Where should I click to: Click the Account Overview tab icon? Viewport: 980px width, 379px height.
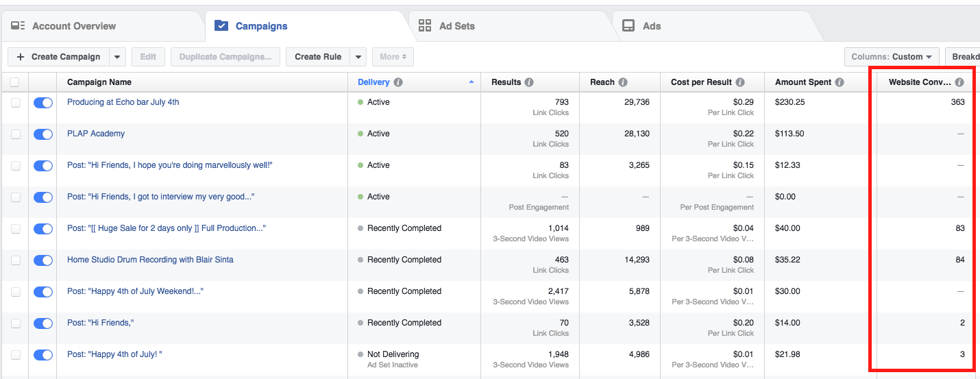click(x=19, y=26)
